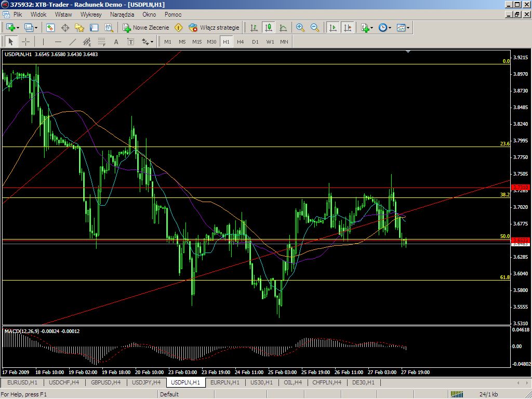The height and width of the screenshot is (399, 532).
Task: Toggle the chart shift button
Action: tap(348, 28)
